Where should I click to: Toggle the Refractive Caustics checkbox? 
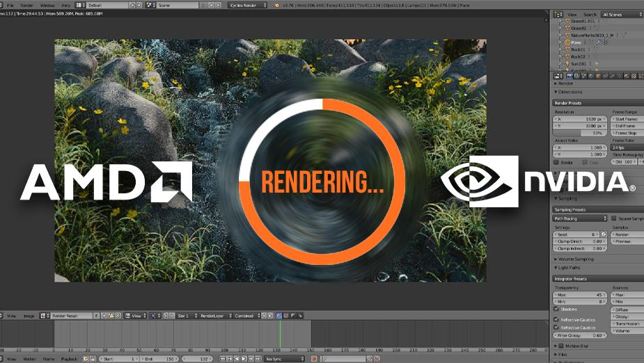pos(556,328)
